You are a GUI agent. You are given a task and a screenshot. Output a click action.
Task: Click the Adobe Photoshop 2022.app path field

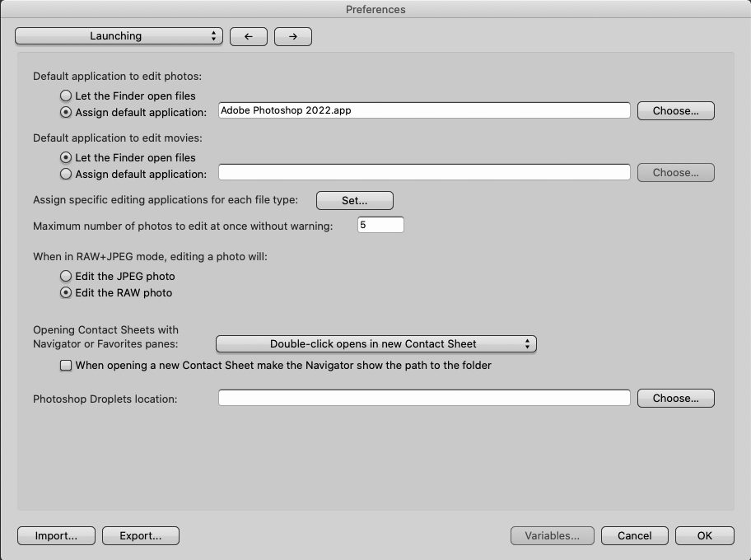click(424, 110)
